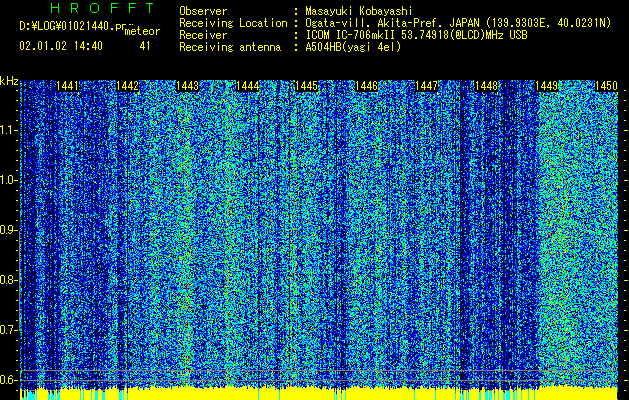Click the yellow signal level bar graph
629x400 pixels.
pyautogui.click(x=319, y=394)
